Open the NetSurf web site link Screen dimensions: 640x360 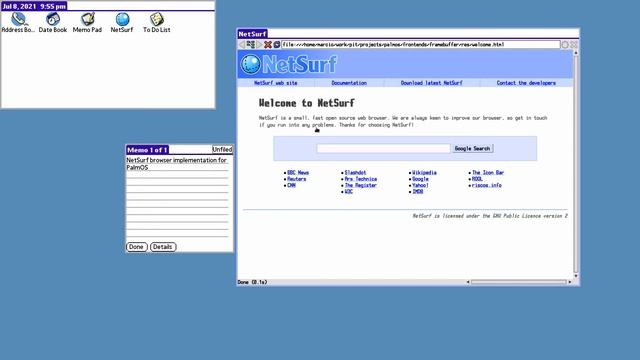tap(276, 83)
